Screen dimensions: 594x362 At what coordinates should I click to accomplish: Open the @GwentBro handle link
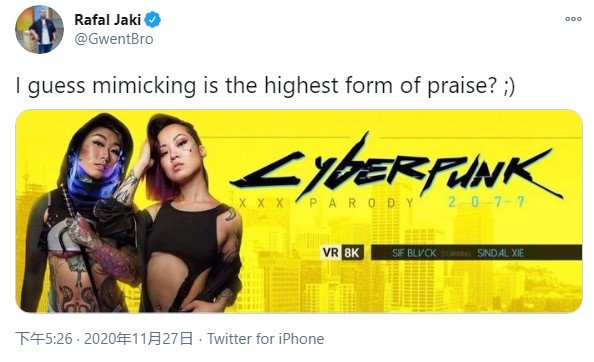pyautogui.click(x=114, y=39)
